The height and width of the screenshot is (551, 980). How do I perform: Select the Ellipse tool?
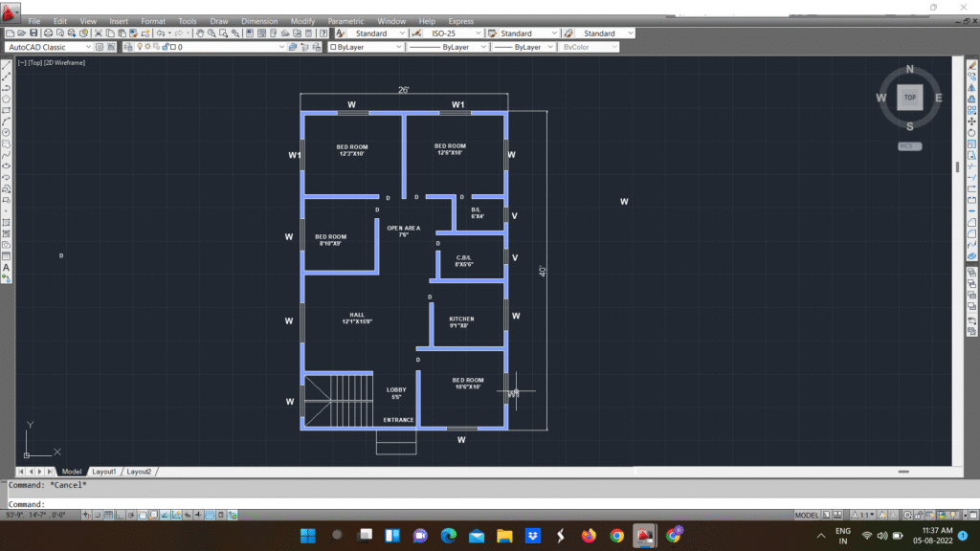(7, 166)
